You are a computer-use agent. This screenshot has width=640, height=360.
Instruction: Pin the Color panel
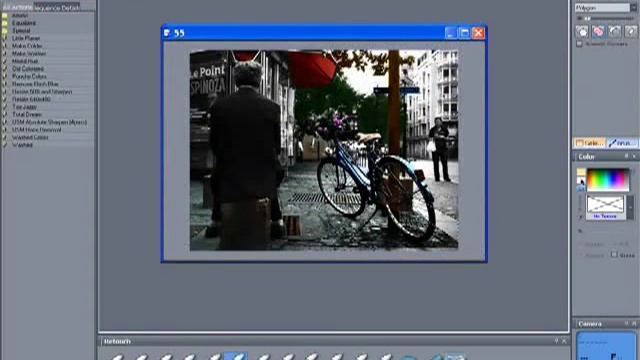[x=627, y=156]
